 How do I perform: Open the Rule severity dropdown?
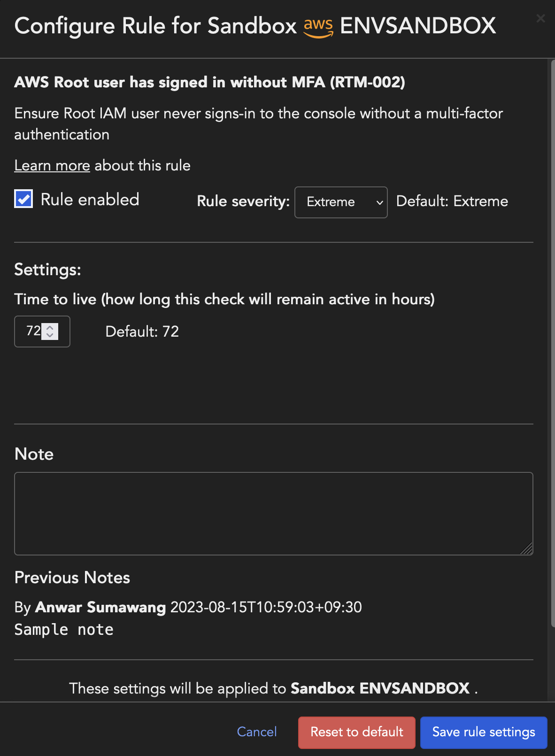(340, 202)
